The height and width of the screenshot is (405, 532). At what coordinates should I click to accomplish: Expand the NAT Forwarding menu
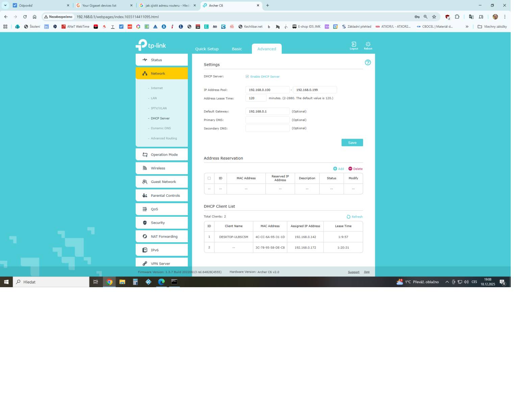(x=161, y=237)
